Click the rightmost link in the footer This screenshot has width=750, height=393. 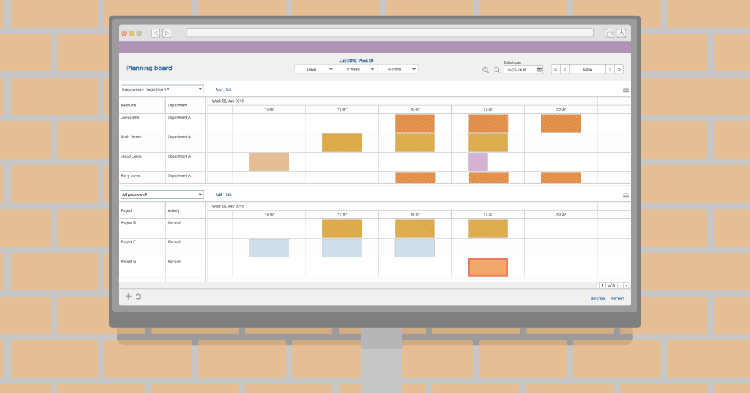[618, 298]
